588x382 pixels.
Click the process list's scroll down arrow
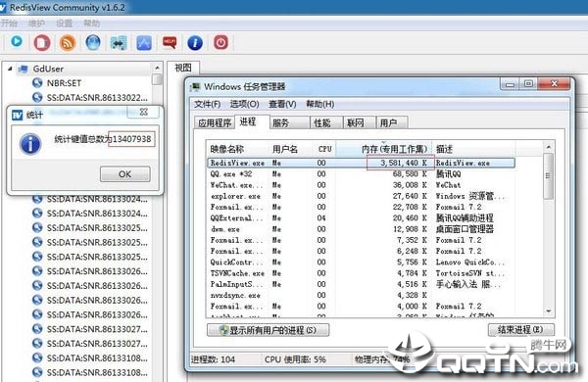click(549, 311)
